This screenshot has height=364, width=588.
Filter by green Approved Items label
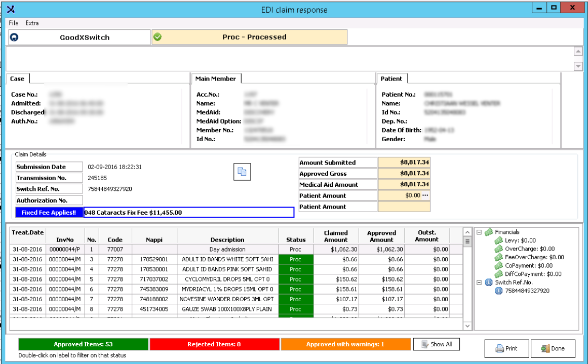coord(83,344)
